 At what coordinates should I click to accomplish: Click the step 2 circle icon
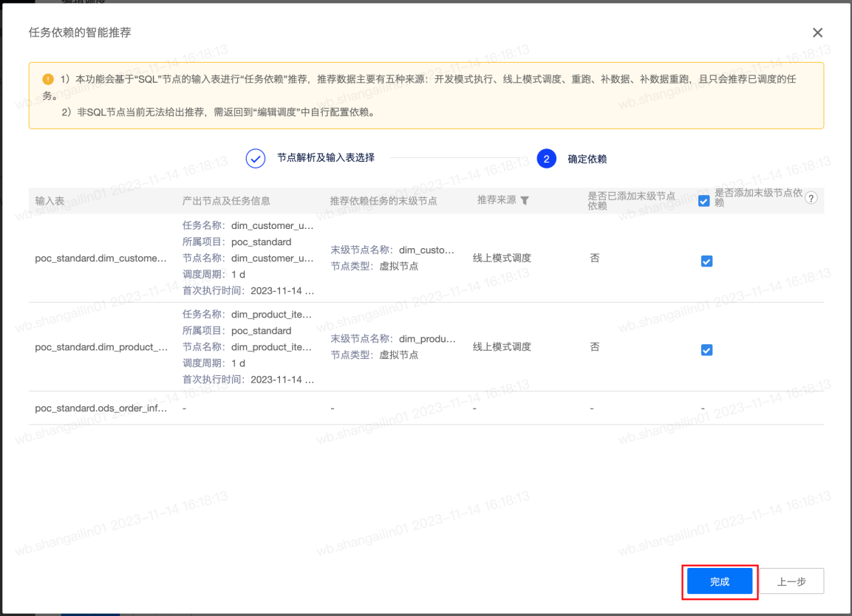click(546, 159)
